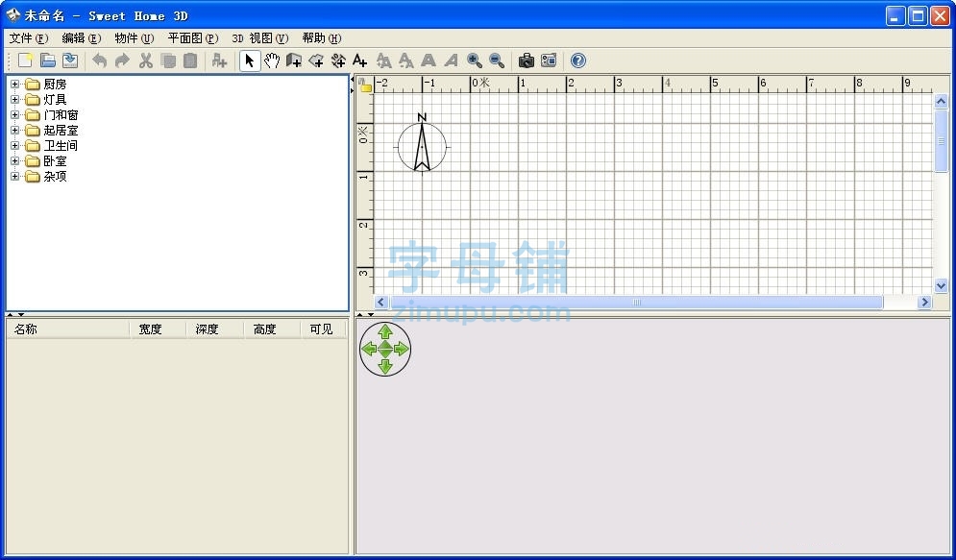Viewport: 956px width, 560px height.
Task: Click the plan's vertical scrollbar thumb
Action: click(x=941, y=141)
